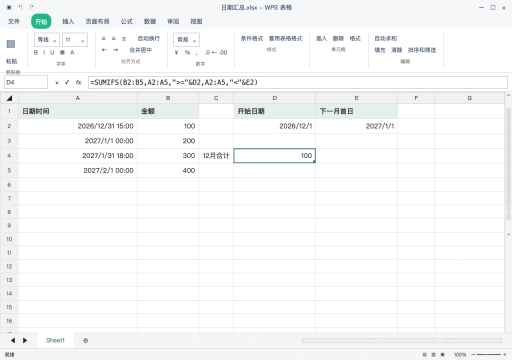Center align text in cell
The height and width of the screenshot is (360, 512).
114,39
